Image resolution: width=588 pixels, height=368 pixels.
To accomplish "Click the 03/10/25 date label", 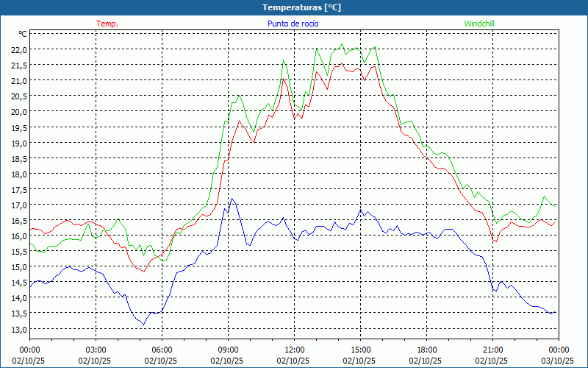I will 558,361.
